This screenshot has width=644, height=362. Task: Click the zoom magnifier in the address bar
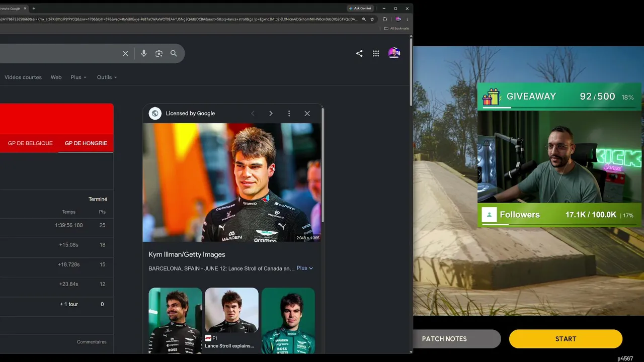point(364,19)
